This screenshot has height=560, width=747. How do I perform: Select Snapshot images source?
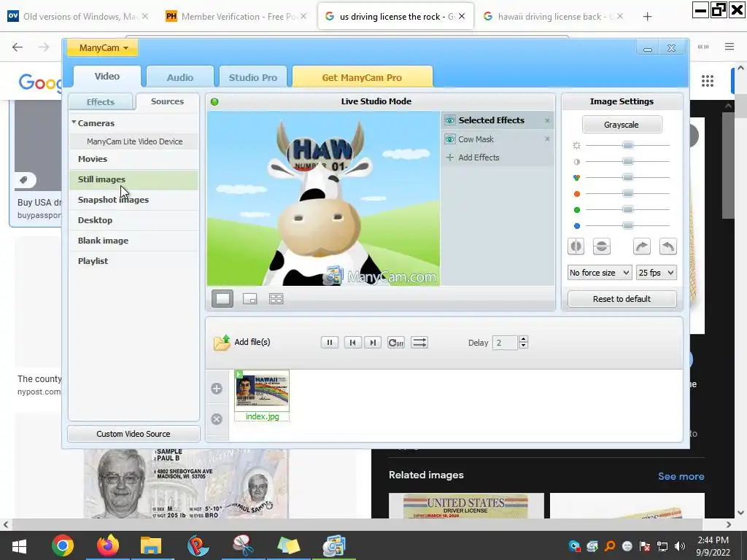tap(134, 200)
